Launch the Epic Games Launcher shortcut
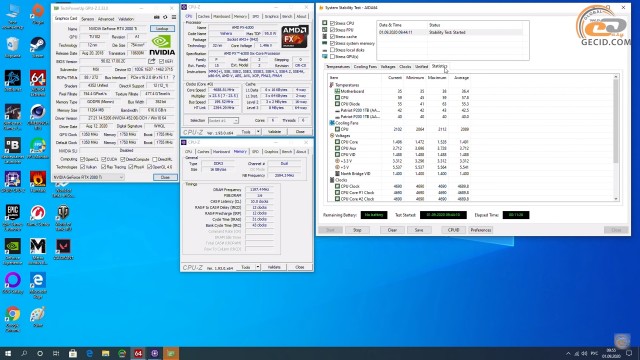This screenshot has width=640, height=360. click(13, 218)
